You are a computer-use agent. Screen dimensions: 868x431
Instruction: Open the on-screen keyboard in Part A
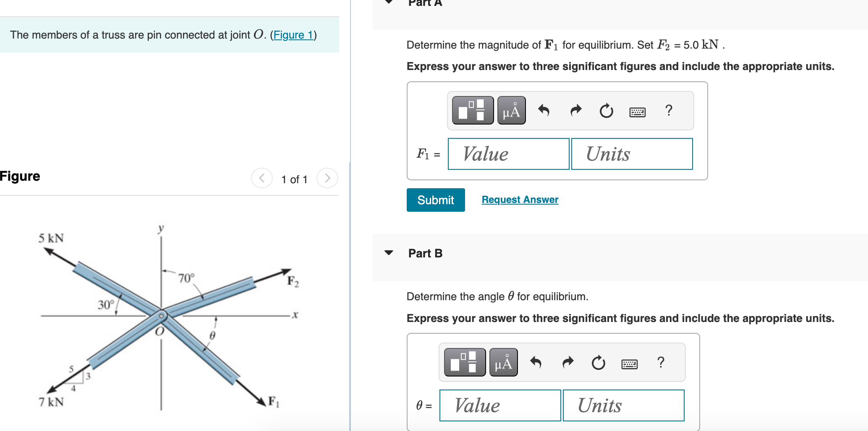click(x=638, y=112)
